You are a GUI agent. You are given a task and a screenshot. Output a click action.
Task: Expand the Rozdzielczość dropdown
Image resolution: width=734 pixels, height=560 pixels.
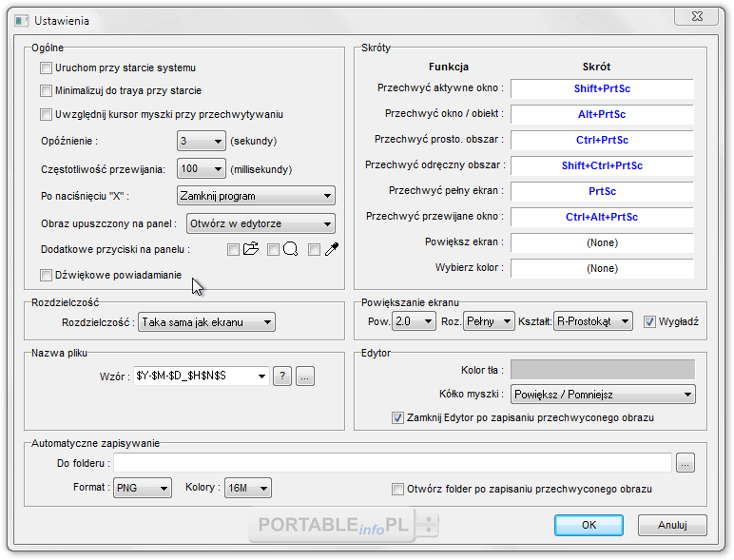[x=206, y=322]
